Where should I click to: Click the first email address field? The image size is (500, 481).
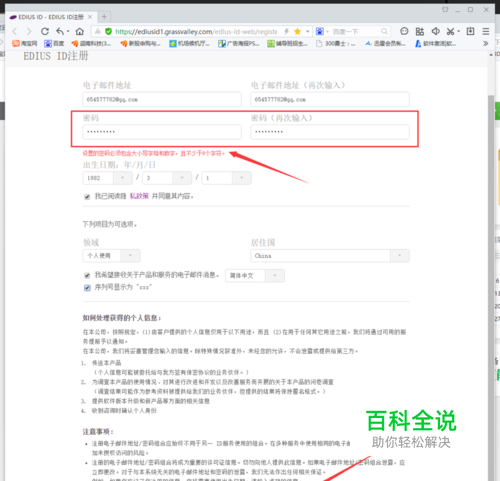162,99
